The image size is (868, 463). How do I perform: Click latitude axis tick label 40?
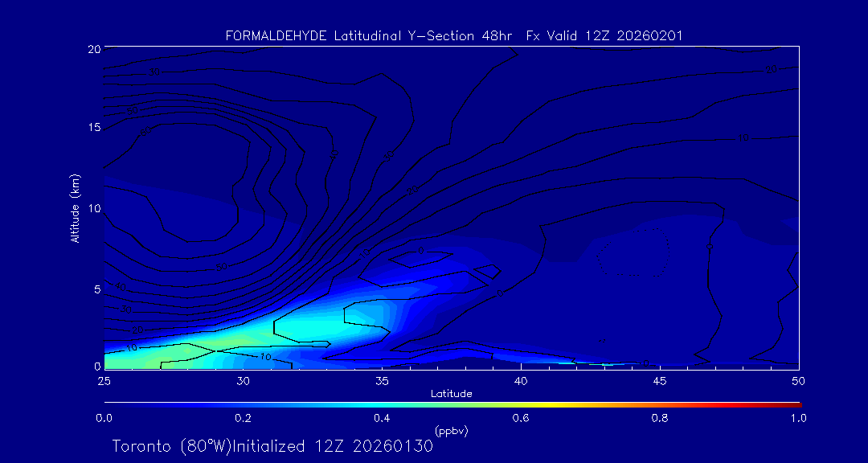coord(521,381)
